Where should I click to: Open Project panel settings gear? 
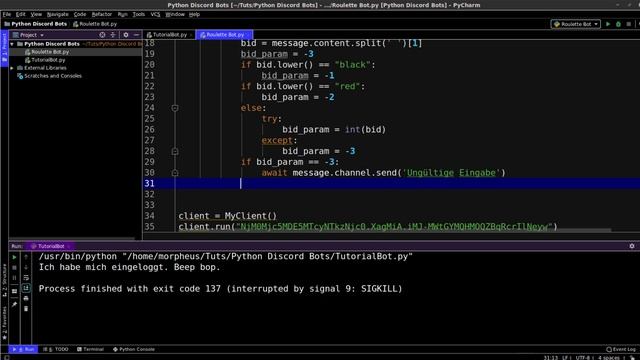(x=126, y=35)
